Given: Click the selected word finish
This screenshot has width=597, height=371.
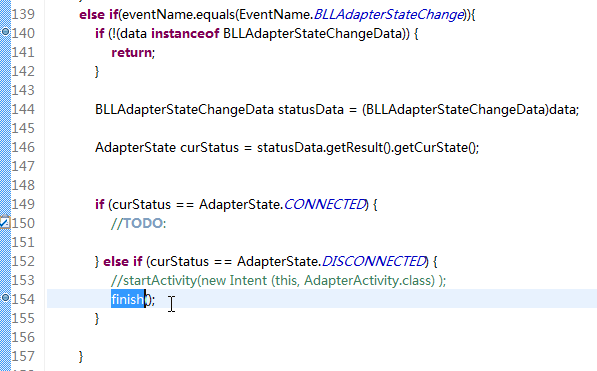Looking at the screenshot, I should [x=128, y=299].
